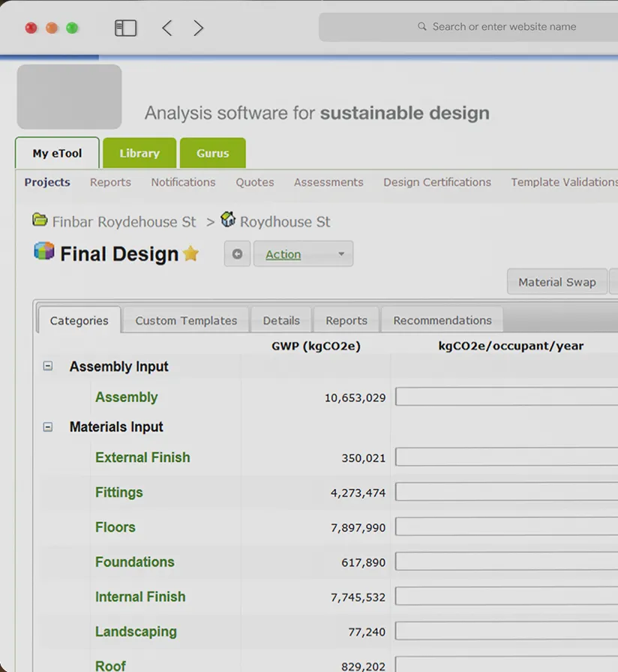Viewport: 618px width, 672px height.
Task: Collapse the Materials Input section
Action: (48, 427)
